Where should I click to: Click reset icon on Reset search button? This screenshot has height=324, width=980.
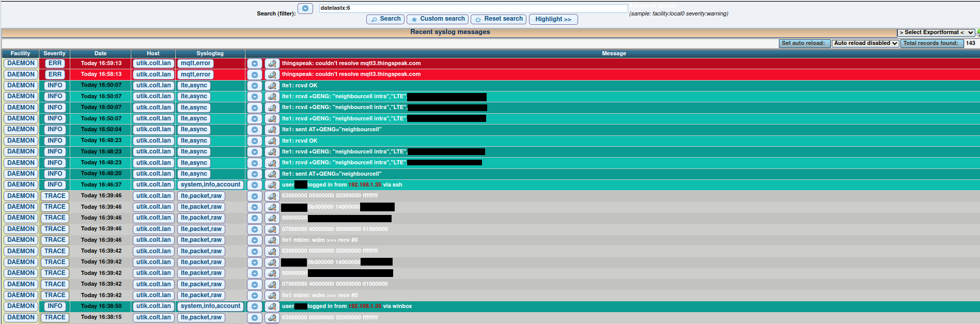tap(478, 20)
